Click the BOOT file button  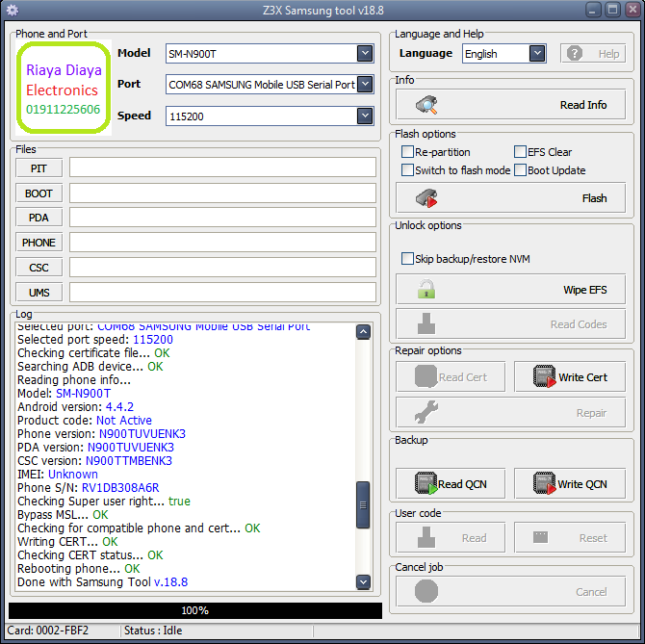(39, 193)
